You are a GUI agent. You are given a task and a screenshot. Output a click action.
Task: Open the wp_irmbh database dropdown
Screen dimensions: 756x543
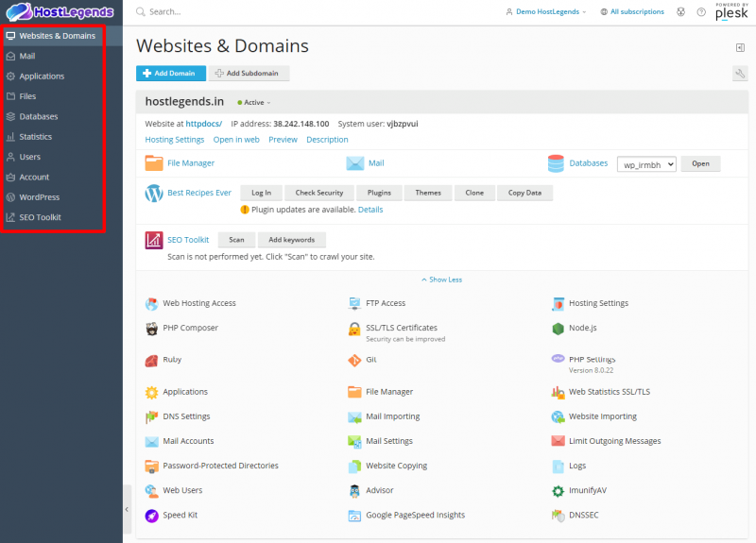pyautogui.click(x=646, y=164)
